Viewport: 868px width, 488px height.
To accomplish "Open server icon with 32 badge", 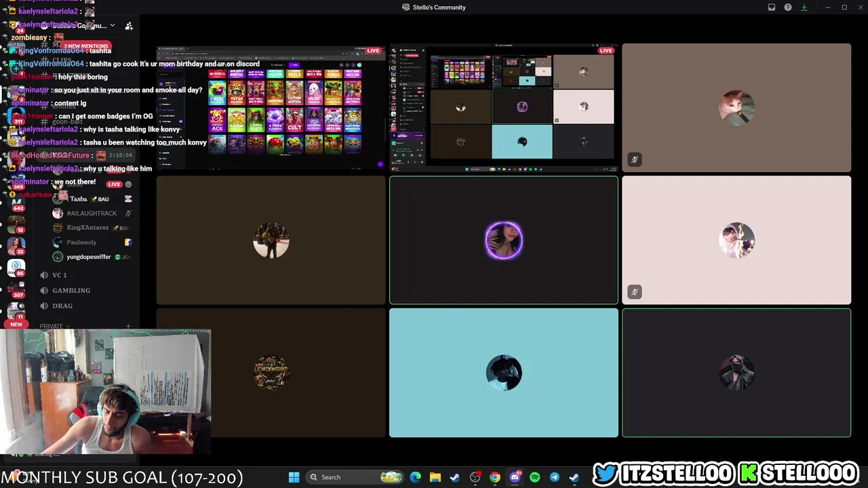I will 16,245.
